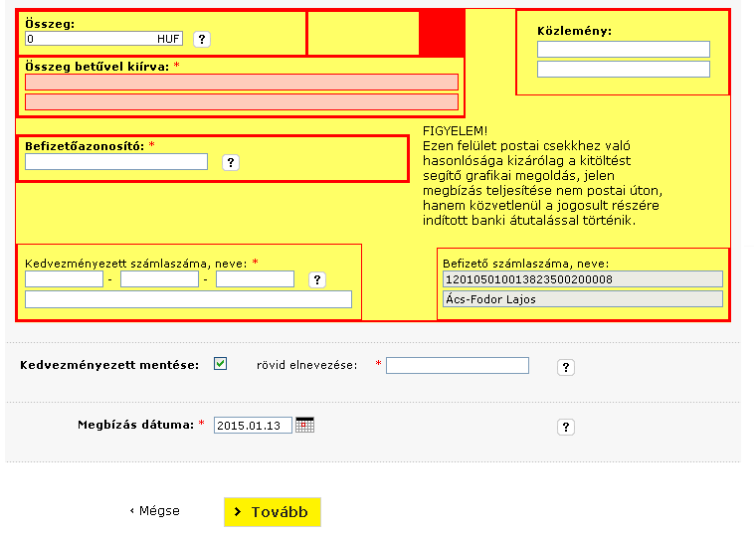
Task: Click the Megbízás dátuma label
Action: click(135, 425)
